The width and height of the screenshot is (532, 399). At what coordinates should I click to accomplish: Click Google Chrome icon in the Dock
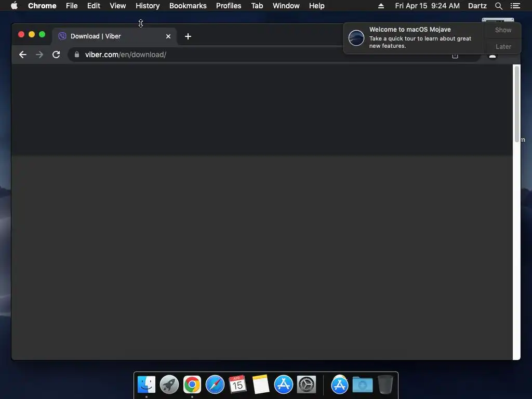point(192,384)
